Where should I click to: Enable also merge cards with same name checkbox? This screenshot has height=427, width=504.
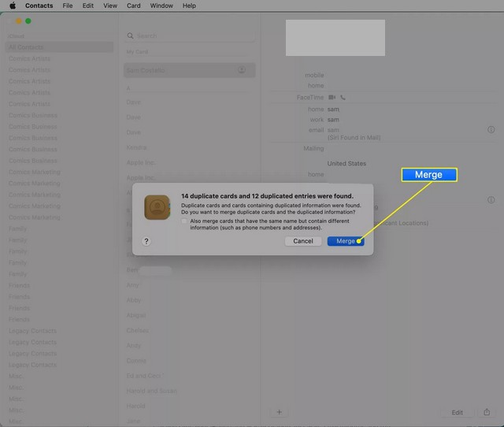(184, 221)
